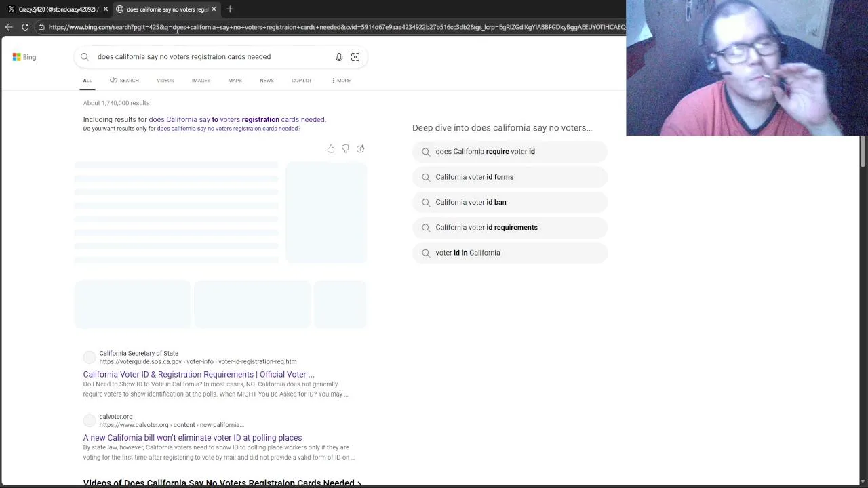868x488 pixels.
Task: Select suggestion 'California voter id ban'
Action: tap(510, 202)
